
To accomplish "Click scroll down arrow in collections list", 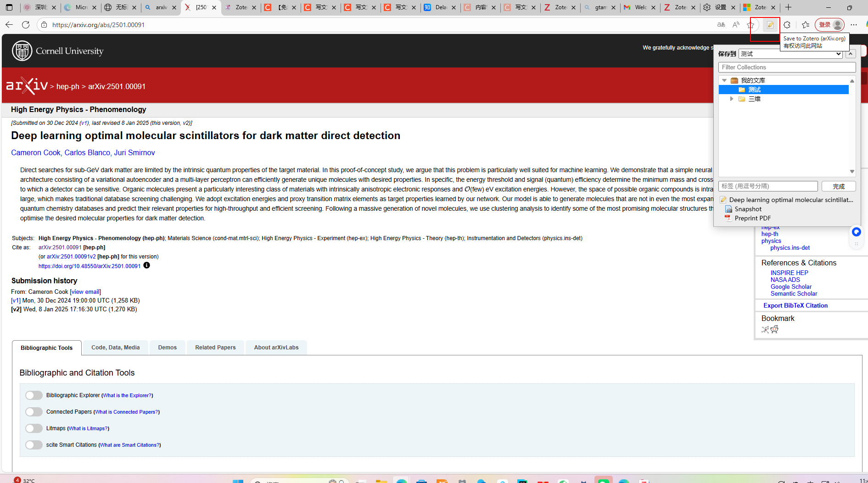I will (852, 172).
